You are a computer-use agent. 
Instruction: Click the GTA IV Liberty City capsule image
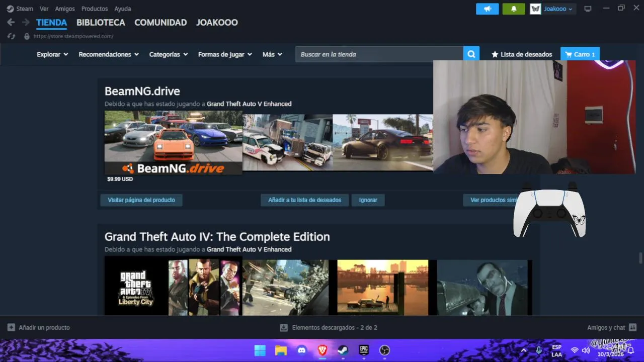click(x=173, y=286)
